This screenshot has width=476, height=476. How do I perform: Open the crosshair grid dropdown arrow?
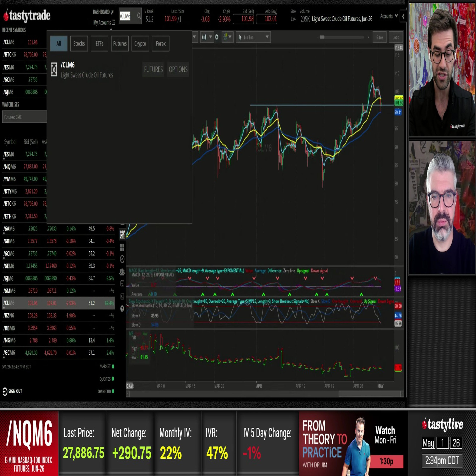[x=230, y=37]
